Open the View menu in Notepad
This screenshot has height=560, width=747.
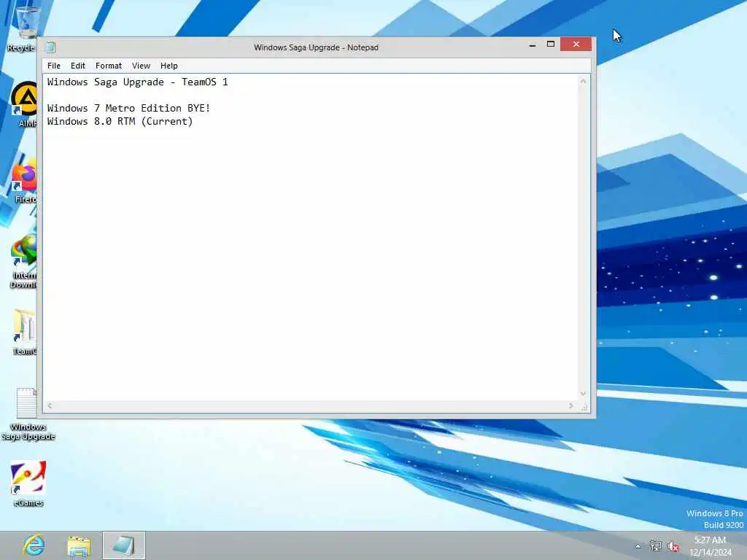click(x=141, y=66)
